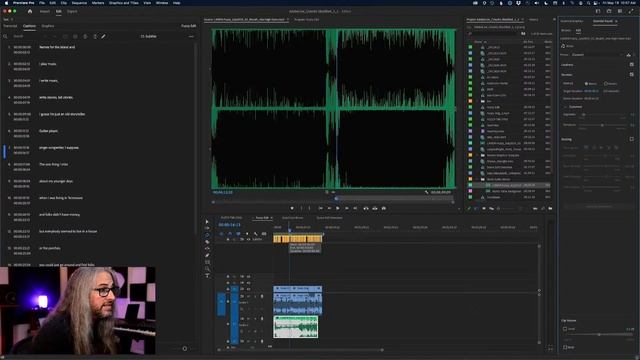Select the caption 'Guitar player,'

[x=49, y=131]
